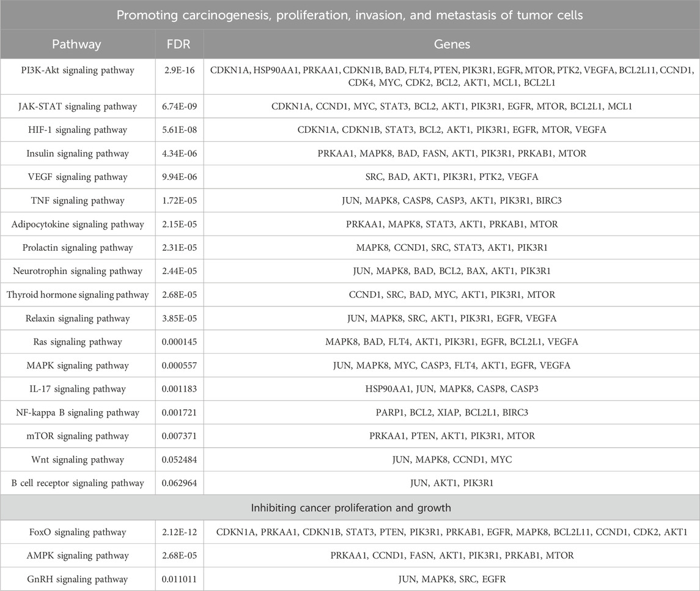Select "AMPK signaling pathway" cell
Screen dimensions: 700x591
click(78, 556)
